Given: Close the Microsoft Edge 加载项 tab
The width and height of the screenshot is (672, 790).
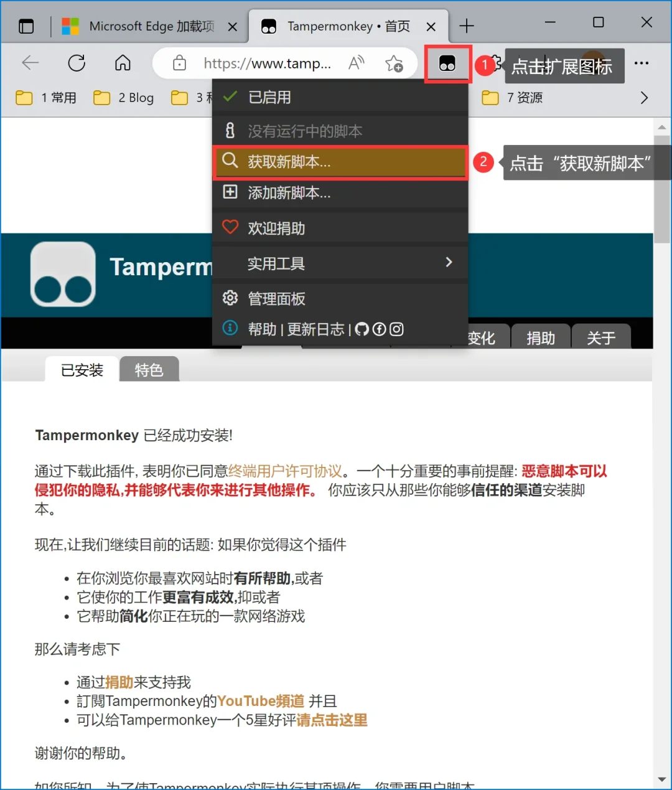Looking at the screenshot, I should [x=232, y=27].
